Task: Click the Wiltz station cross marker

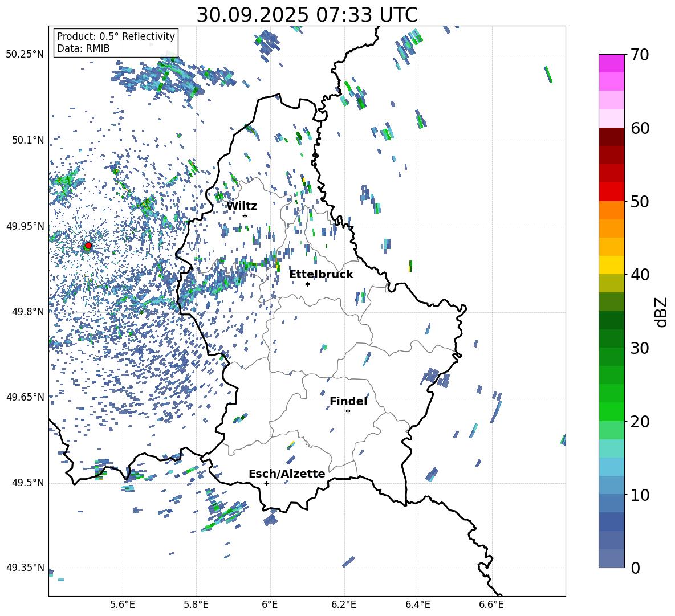Action: pos(245,215)
